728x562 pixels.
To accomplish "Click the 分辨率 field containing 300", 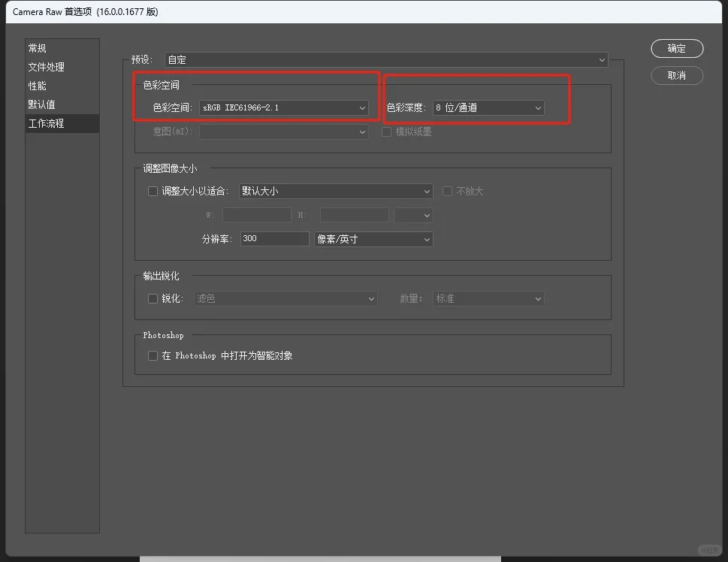I will tap(274, 239).
